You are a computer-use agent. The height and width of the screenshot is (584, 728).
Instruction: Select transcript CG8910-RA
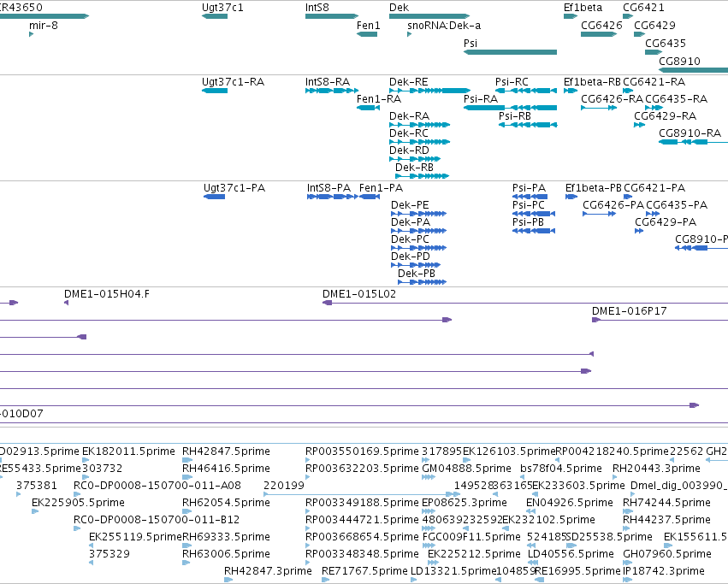click(690, 133)
